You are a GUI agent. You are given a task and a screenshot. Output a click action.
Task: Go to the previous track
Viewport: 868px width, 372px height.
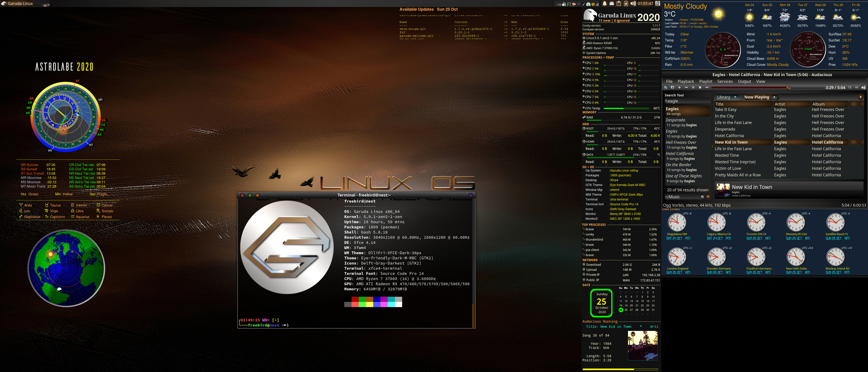(x=686, y=88)
